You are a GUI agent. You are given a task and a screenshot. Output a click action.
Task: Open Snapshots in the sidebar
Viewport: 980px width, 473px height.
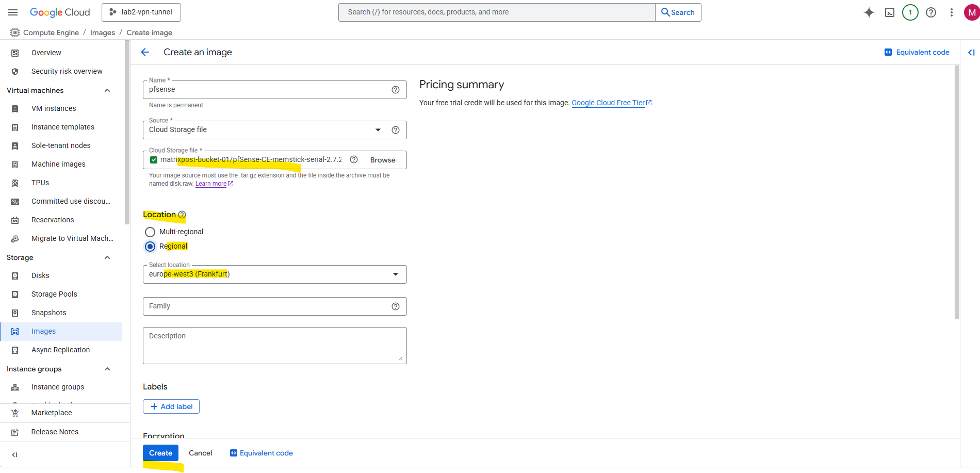click(x=49, y=313)
